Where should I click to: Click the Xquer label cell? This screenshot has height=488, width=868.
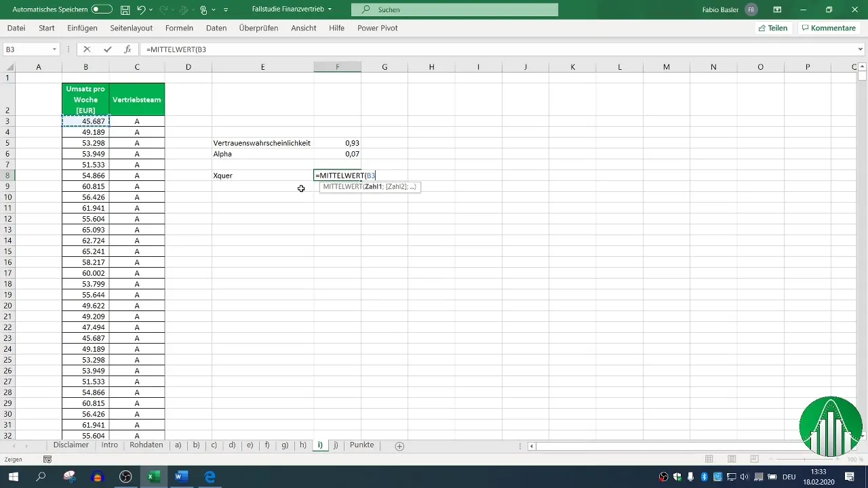point(262,176)
